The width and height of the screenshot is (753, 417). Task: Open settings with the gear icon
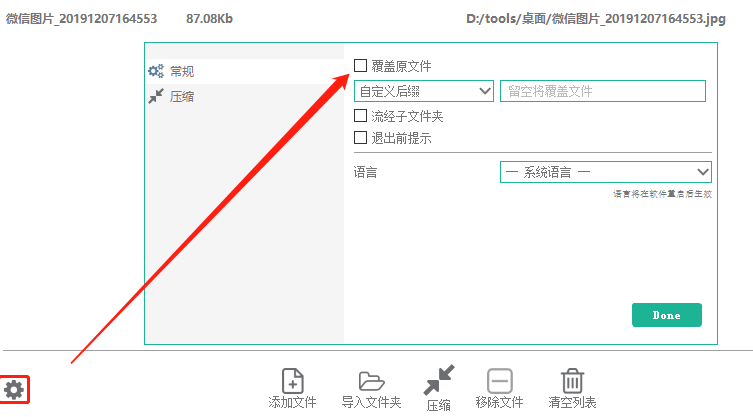click(14, 390)
